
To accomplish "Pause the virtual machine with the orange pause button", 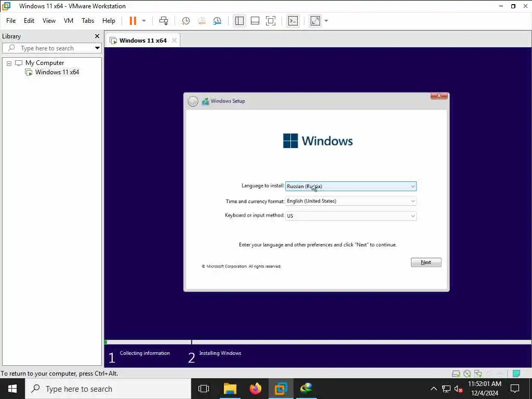I will (132, 21).
